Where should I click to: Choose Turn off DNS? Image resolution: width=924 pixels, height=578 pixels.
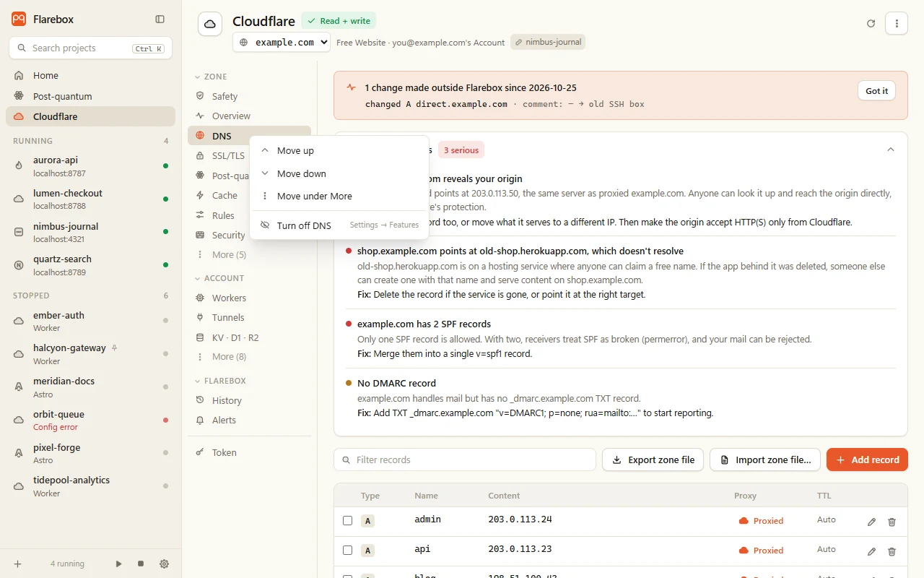point(339,225)
